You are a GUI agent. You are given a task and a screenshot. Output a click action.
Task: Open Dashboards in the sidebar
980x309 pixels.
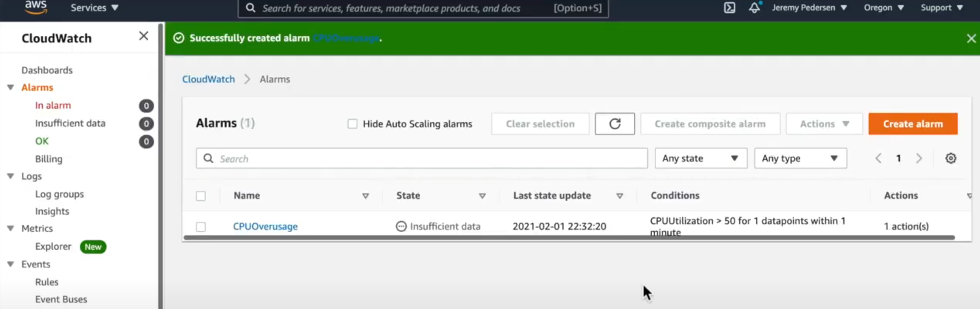tap(47, 70)
